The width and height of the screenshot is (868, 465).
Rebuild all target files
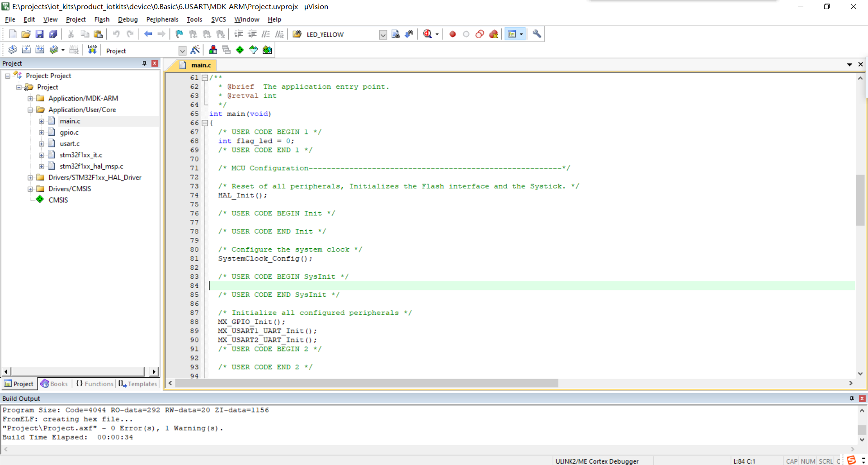point(40,50)
